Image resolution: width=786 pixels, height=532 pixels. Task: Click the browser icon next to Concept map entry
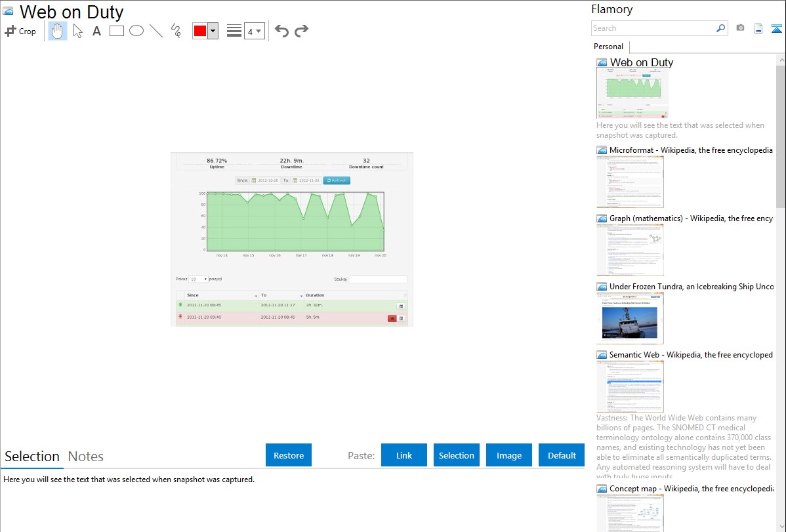(602, 488)
